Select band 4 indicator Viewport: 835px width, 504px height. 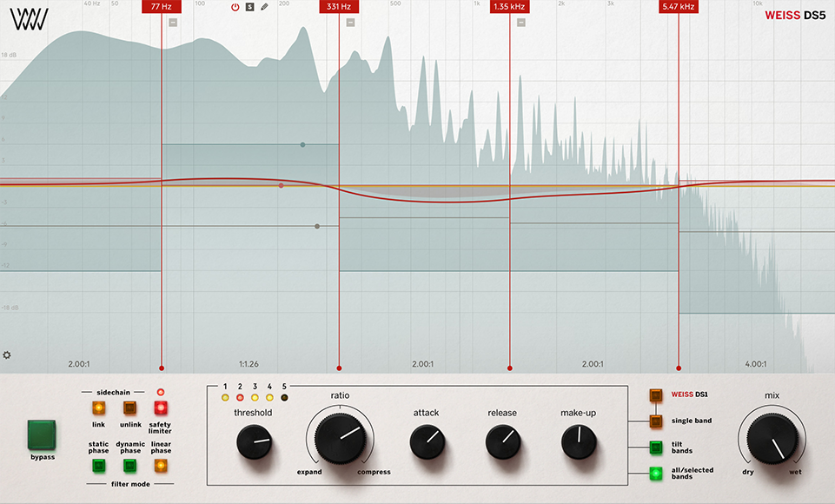click(x=269, y=397)
